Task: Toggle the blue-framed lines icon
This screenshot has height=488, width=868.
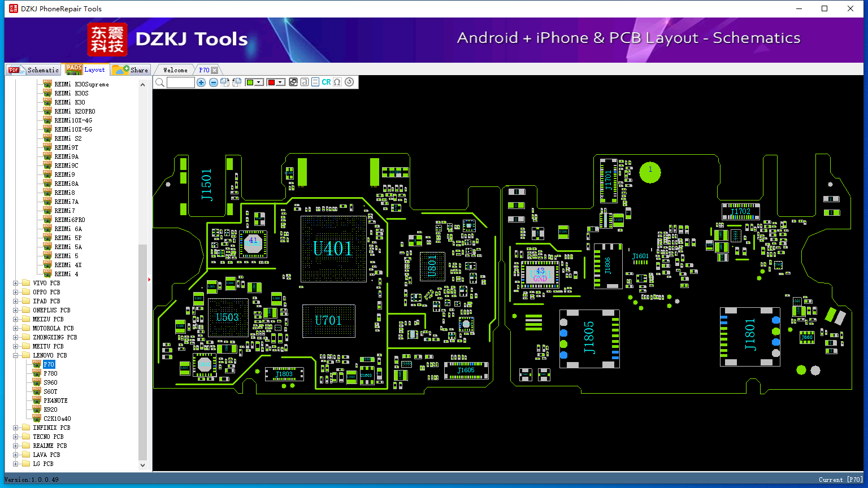Action: tap(315, 82)
